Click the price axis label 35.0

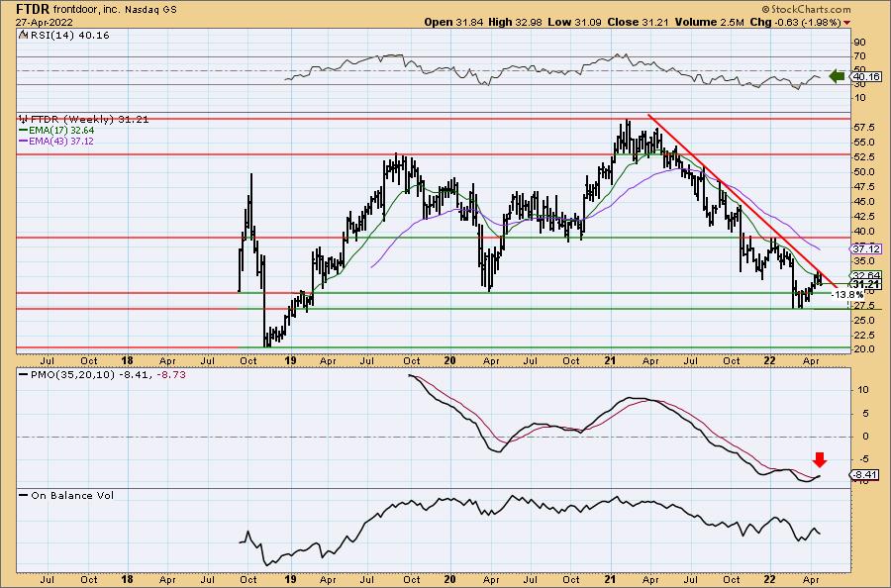click(x=863, y=261)
